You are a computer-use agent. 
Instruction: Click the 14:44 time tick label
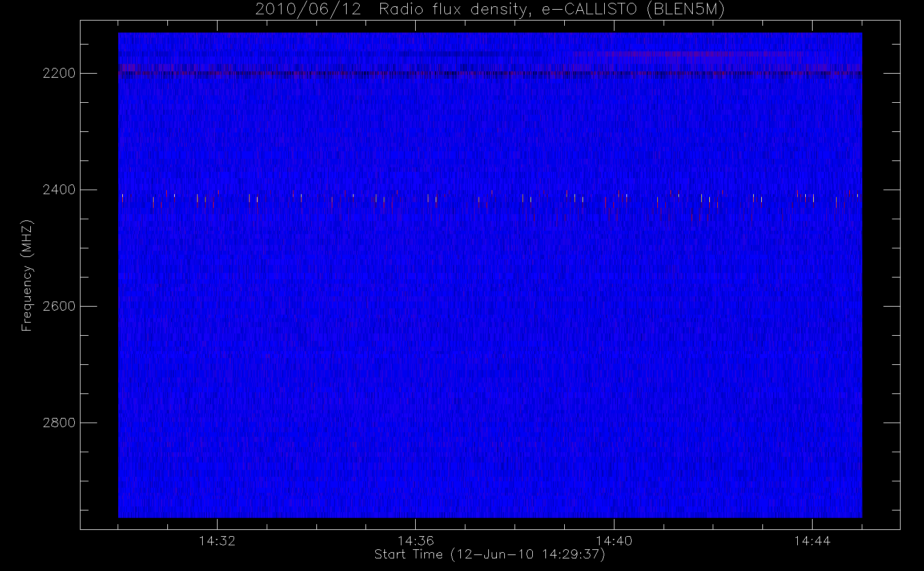click(x=812, y=541)
